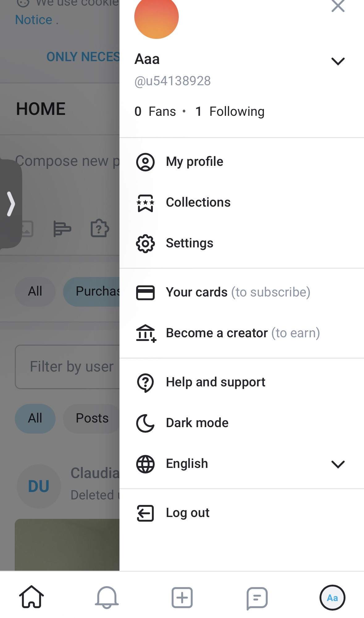Viewport: 364px width, 618px height.
Task: Tap the new post plus icon
Action: coord(182,598)
